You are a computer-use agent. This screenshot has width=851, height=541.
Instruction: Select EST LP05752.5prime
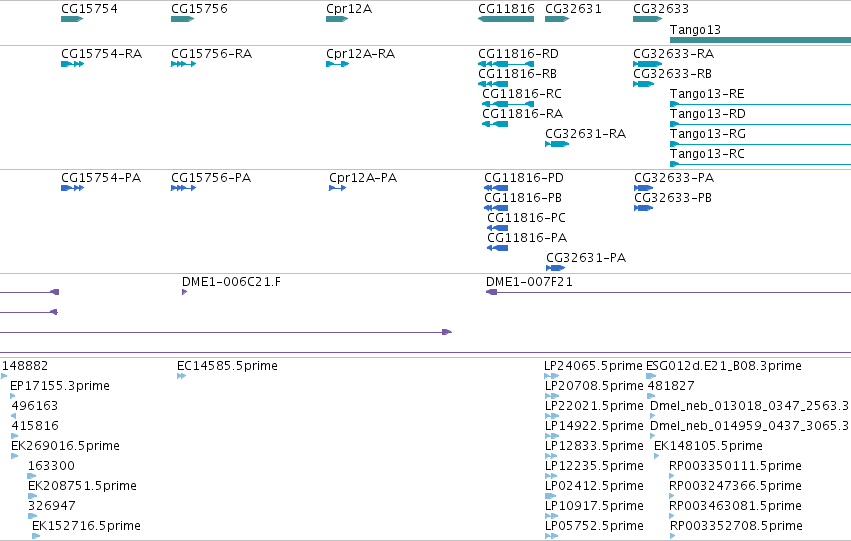click(x=551, y=536)
